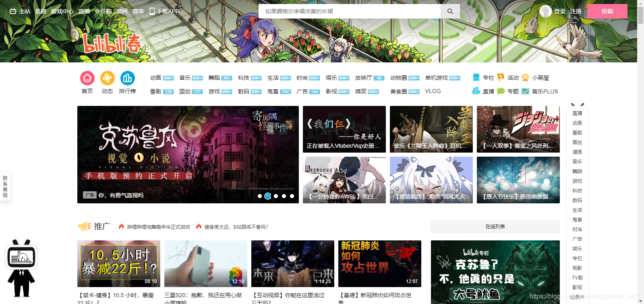Open the 黄金之风处刑 video thumbnail
The height and width of the screenshot is (304, 644).
518,129
